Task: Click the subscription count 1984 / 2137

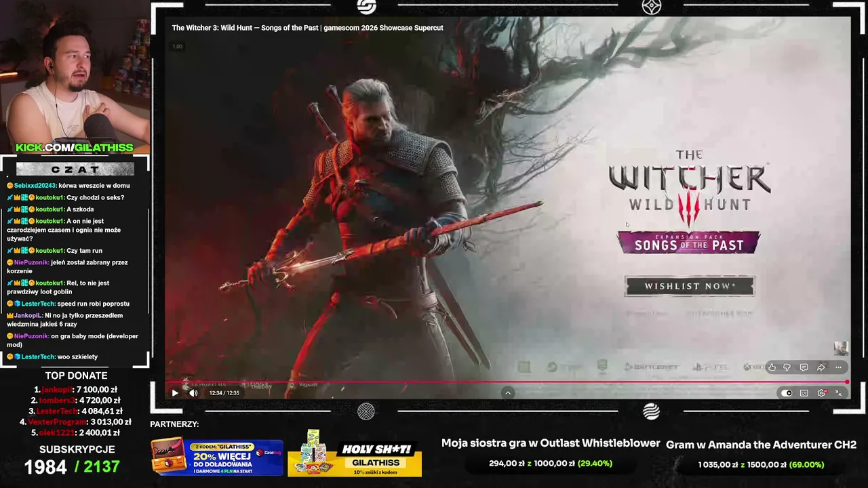Action: [x=72, y=467]
